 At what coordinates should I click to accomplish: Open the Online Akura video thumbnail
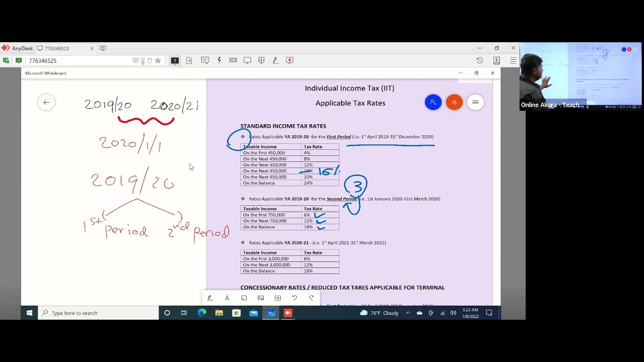(x=581, y=76)
